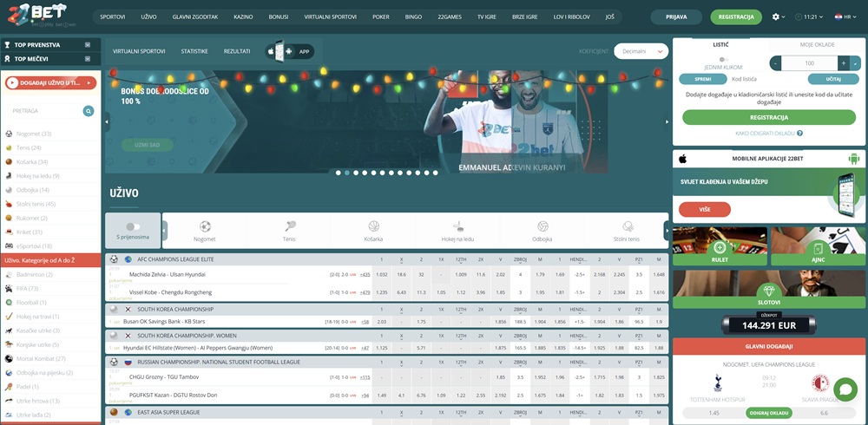Enable the Jednim klikom toggle
The width and height of the screenshot is (868, 425).
722,60
